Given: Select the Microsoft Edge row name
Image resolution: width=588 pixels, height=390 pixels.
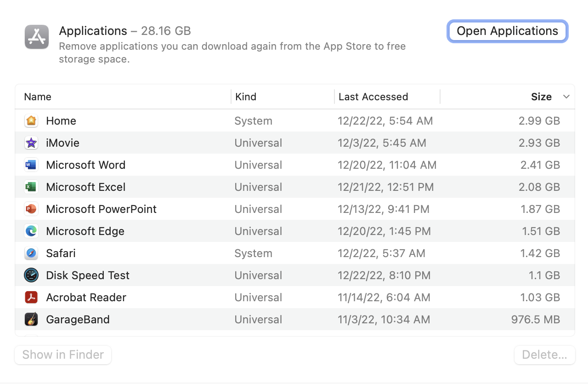Looking at the screenshot, I should pos(85,231).
